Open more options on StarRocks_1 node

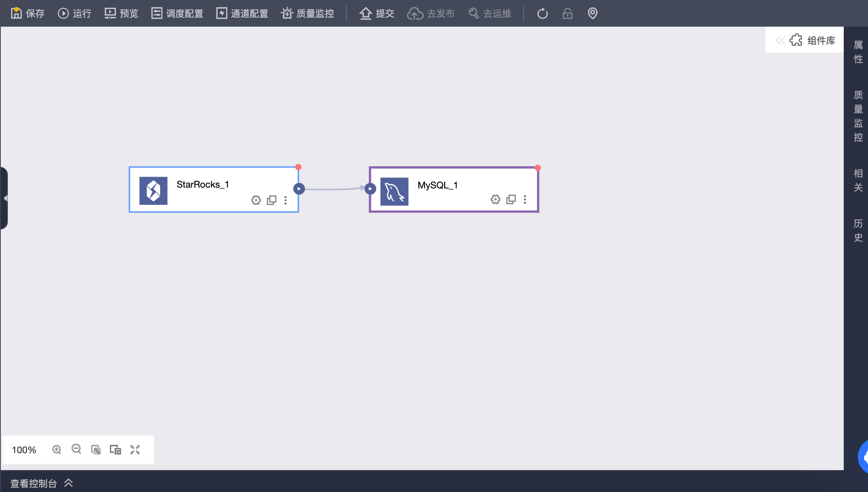(x=286, y=200)
